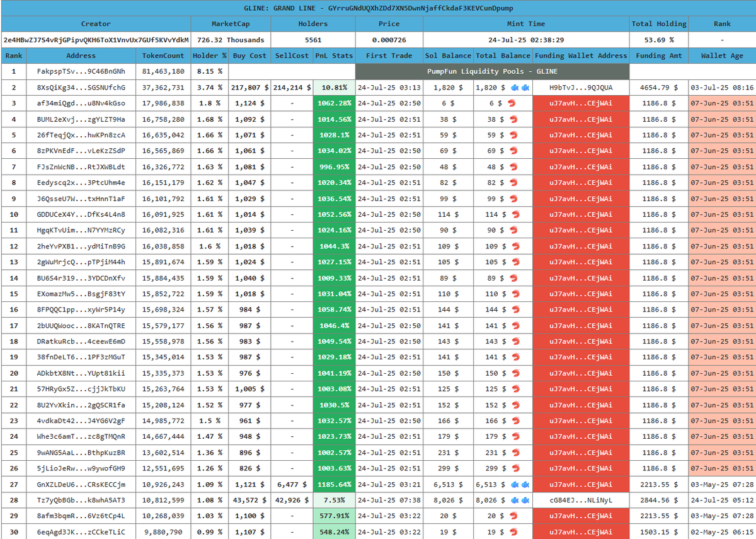Click the 10.81% PnL cell

click(334, 88)
